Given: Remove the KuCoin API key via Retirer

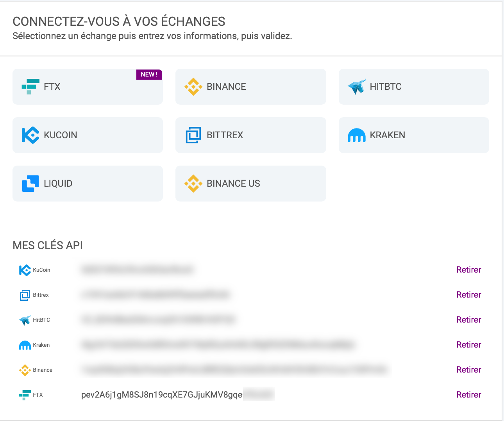Looking at the screenshot, I should coord(469,270).
